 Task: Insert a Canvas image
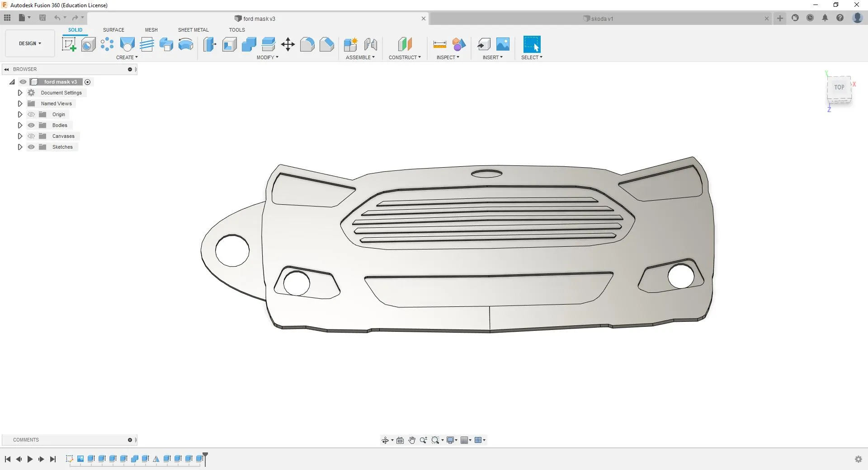tap(503, 44)
